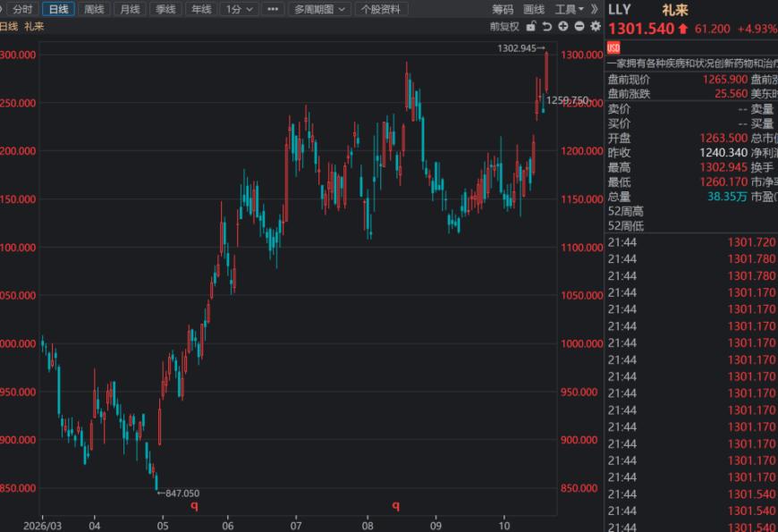Change the 前复权 price adjustment setting

pos(504,26)
